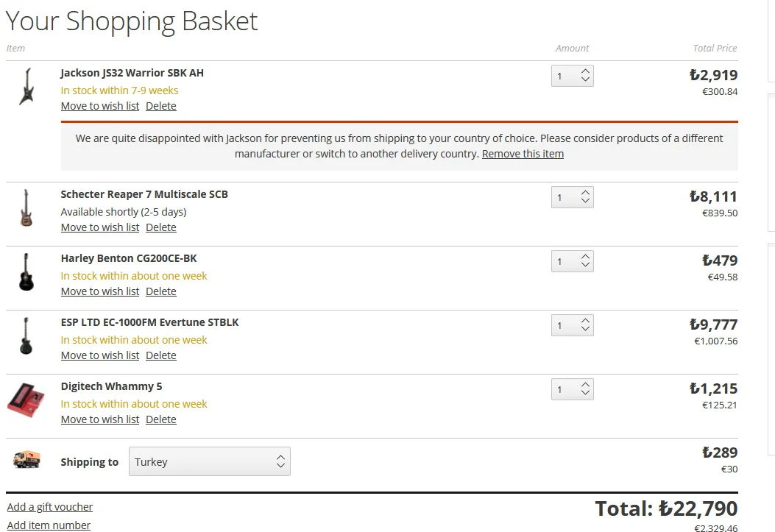Open the Shipping to Turkey country dropdown
Screen dimensions: 775x532
pos(210,461)
